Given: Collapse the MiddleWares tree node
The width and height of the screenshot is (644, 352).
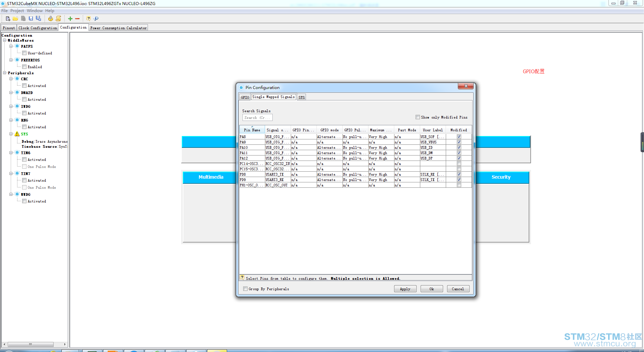Looking at the screenshot, I should click(x=5, y=40).
